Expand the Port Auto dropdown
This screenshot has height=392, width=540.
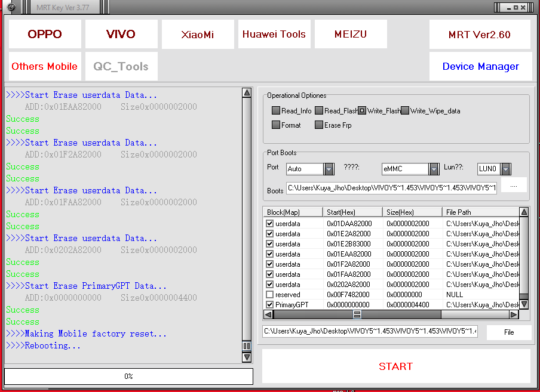coord(329,169)
